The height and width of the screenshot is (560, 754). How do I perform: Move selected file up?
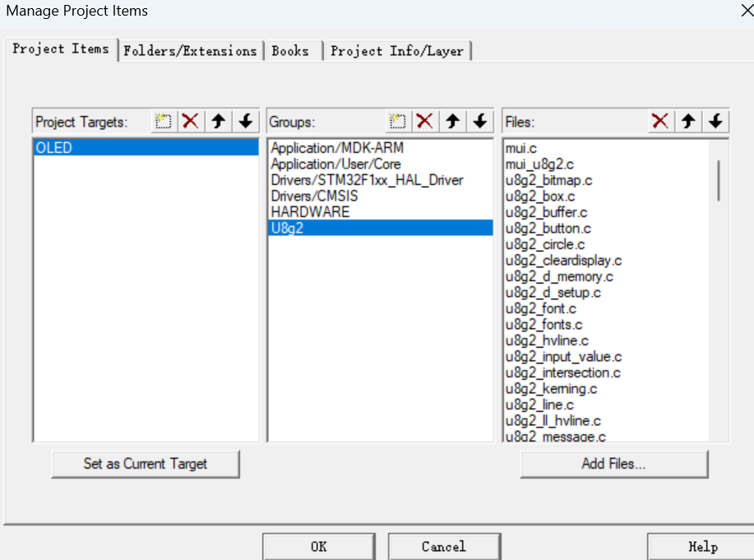pyautogui.click(x=688, y=121)
